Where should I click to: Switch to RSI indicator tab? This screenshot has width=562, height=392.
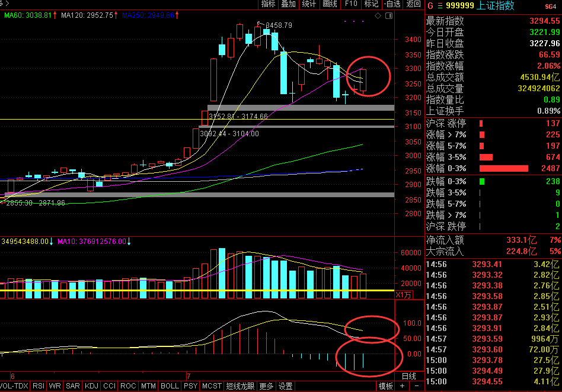(39, 386)
